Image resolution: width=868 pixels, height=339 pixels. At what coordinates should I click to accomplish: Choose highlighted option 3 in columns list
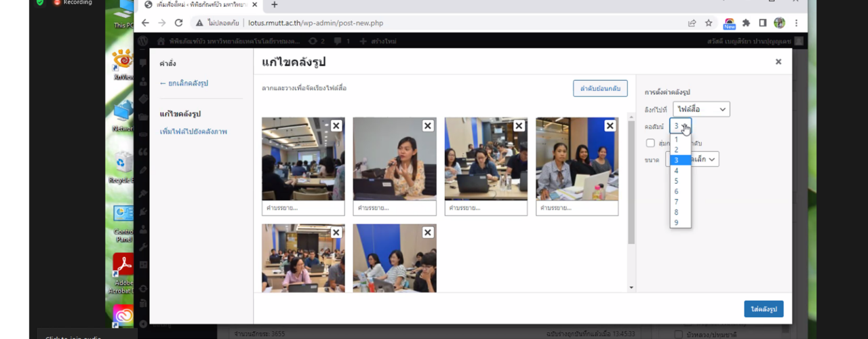[x=680, y=160]
